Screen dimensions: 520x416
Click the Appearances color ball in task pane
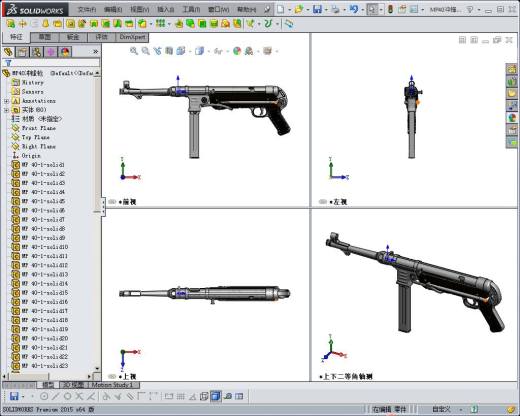[x=512, y=118]
